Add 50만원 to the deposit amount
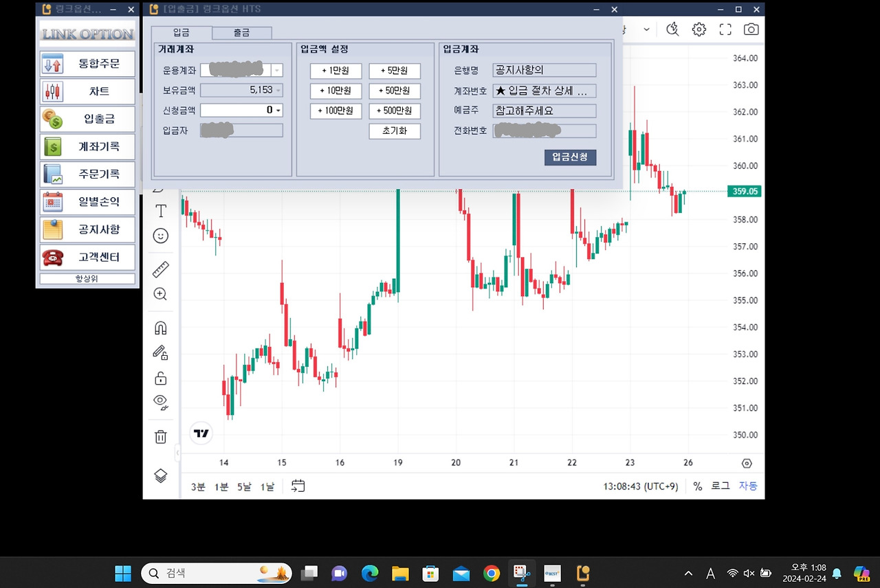The image size is (880, 588). coord(395,91)
